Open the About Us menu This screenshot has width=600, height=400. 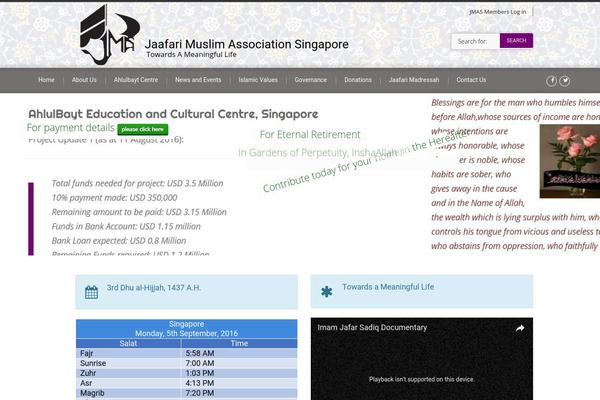(84, 80)
